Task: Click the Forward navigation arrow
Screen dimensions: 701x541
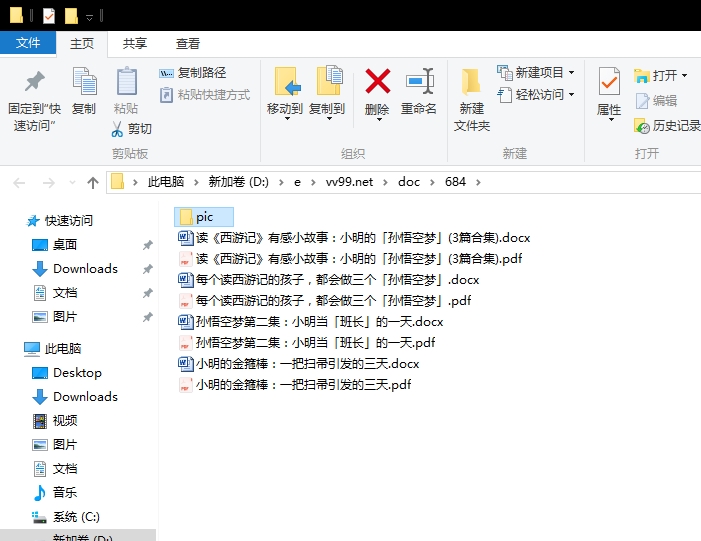Action: click(49, 182)
